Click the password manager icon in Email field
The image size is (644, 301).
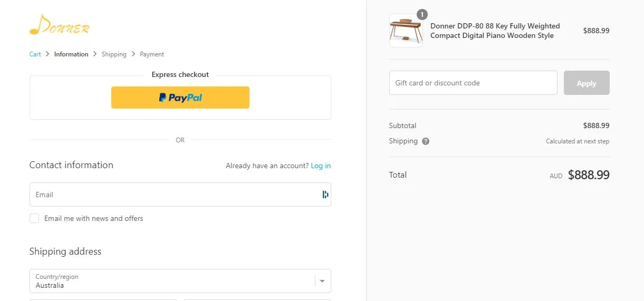[325, 195]
